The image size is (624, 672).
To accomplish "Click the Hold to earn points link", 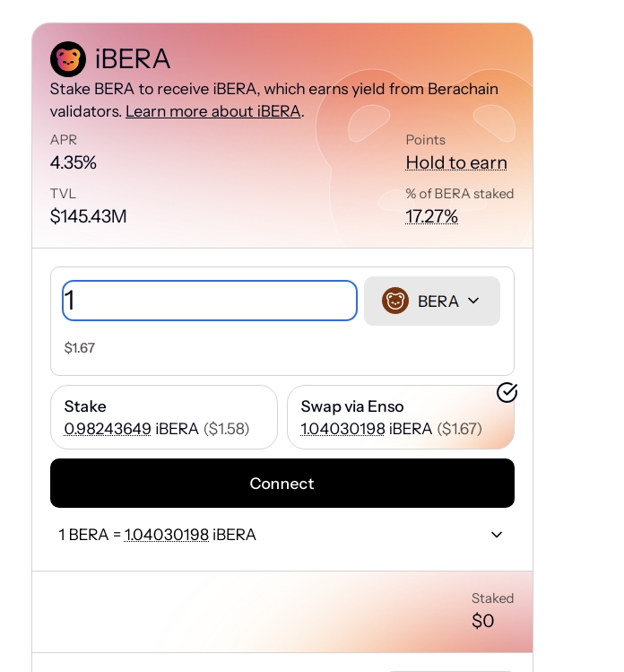I will 456,163.
